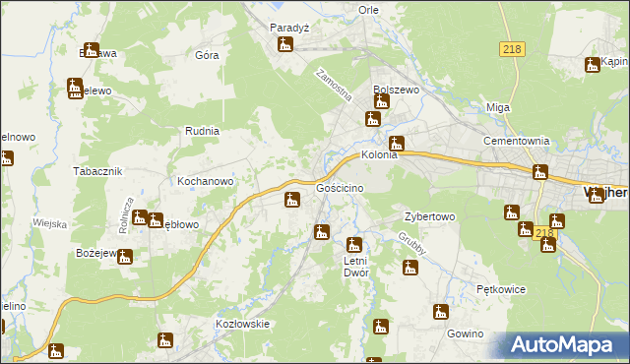Screen dimensions: 630x364
Task: Click the church icon north of Letni Dwór near railway
Action: coord(322,232)
